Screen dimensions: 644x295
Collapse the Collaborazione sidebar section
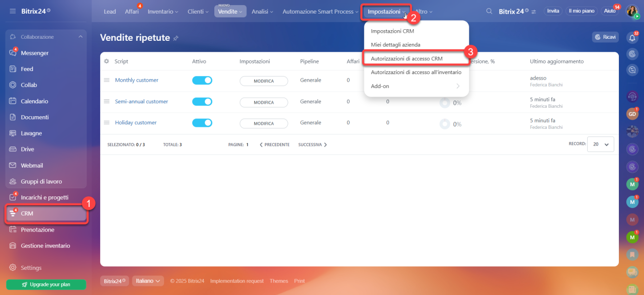tap(80, 37)
